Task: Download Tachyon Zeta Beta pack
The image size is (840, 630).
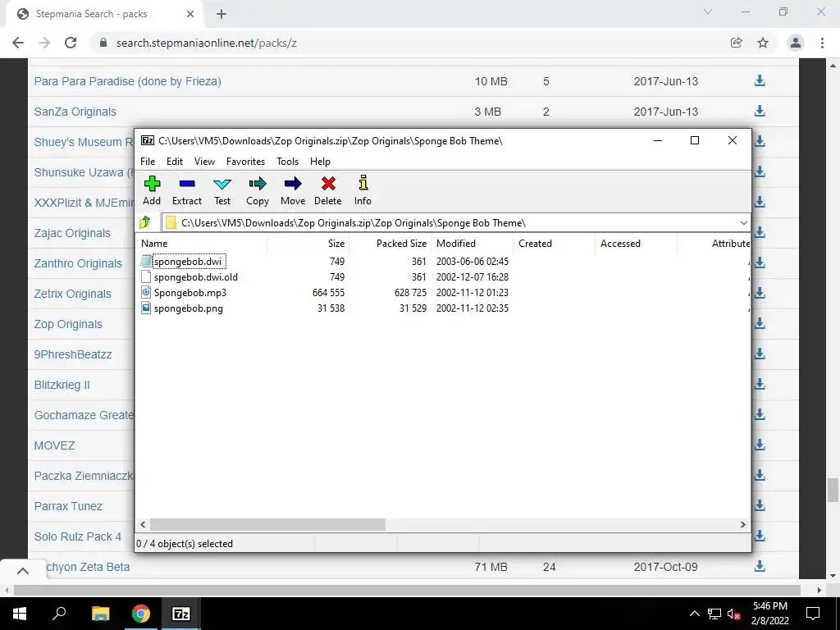Action: 760,566
